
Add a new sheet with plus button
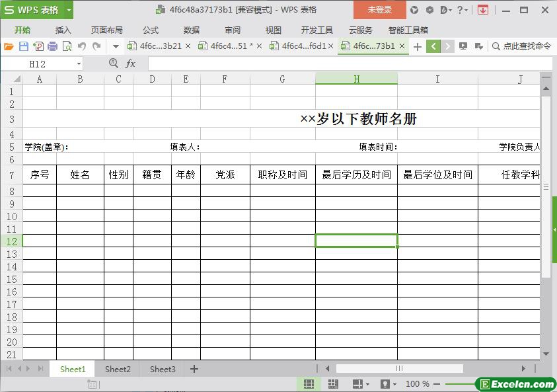pos(194,369)
